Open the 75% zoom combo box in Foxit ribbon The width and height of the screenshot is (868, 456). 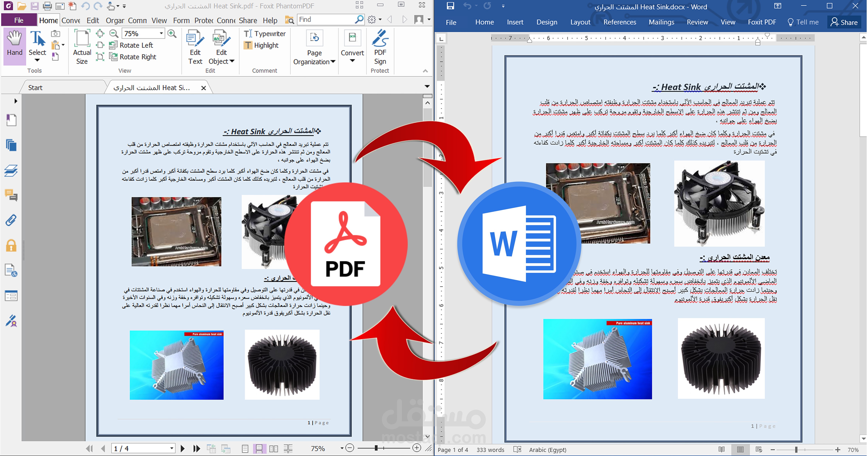coord(143,33)
